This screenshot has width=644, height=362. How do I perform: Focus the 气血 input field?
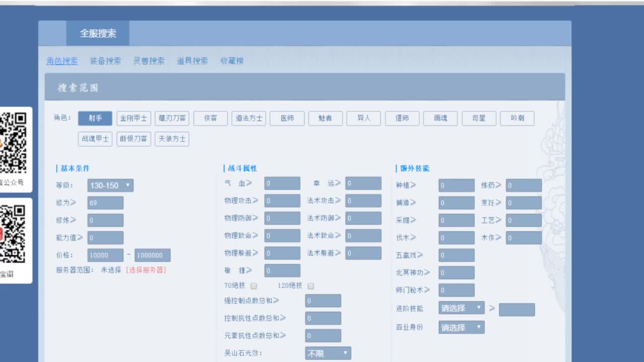pyautogui.click(x=282, y=184)
